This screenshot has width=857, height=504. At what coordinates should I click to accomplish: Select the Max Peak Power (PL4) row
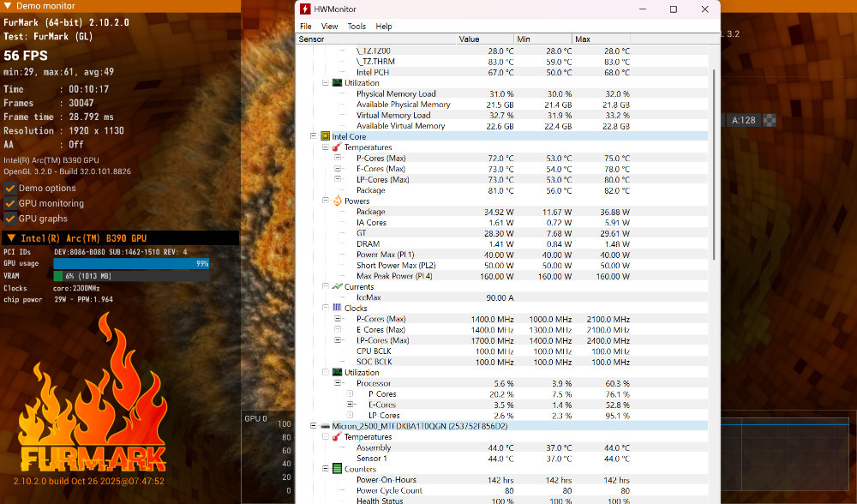pyautogui.click(x=501, y=276)
